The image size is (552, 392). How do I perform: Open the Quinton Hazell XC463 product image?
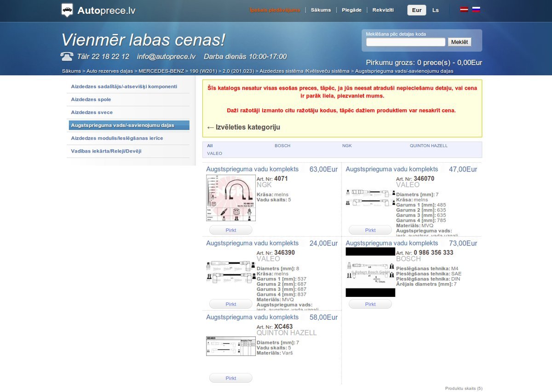(x=230, y=346)
